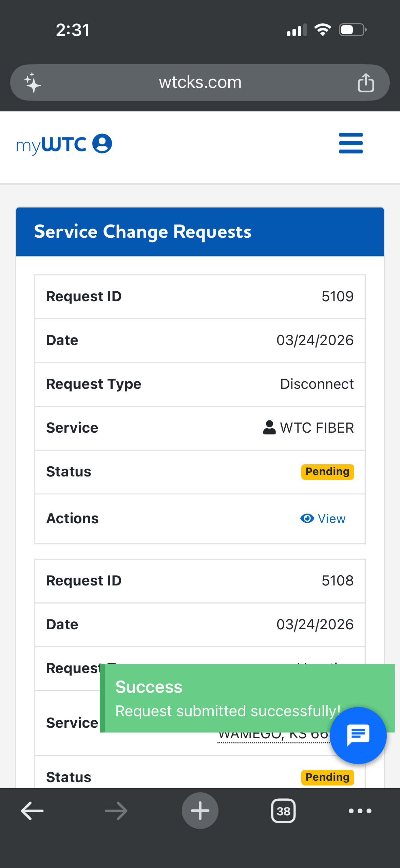Tap the Pending badge for request 5108
Viewport: 400px width, 868px height.
327,777
